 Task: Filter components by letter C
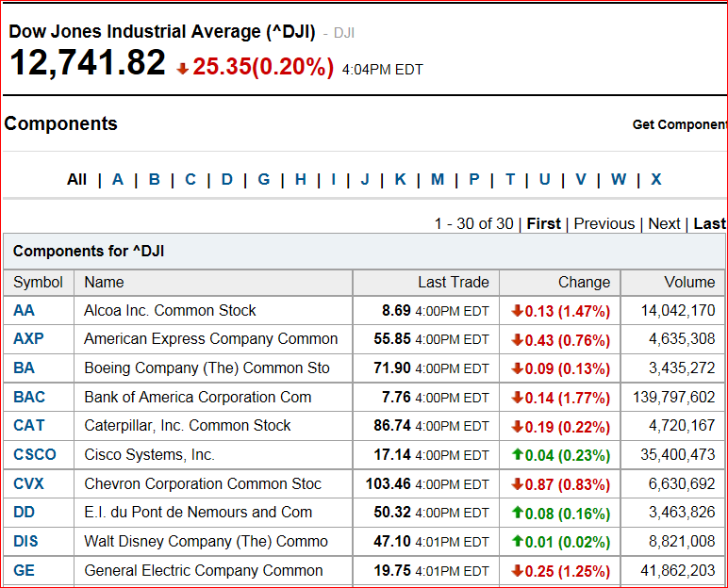click(190, 179)
